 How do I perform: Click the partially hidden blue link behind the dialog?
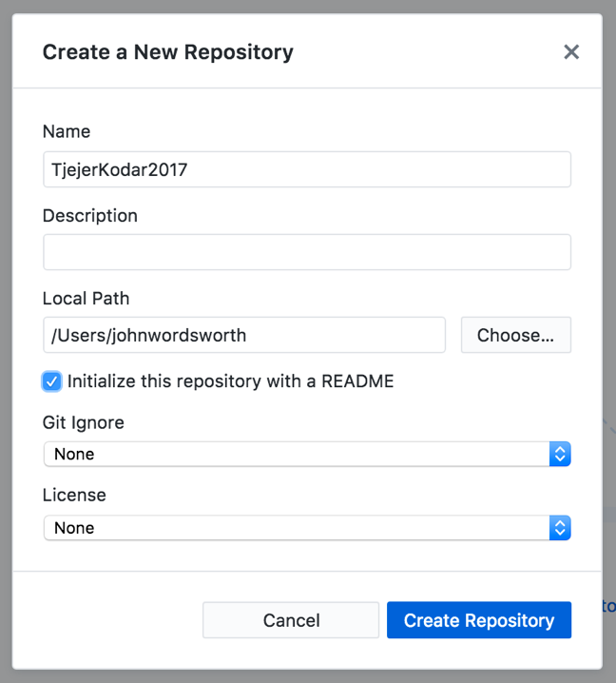(x=608, y=606)
